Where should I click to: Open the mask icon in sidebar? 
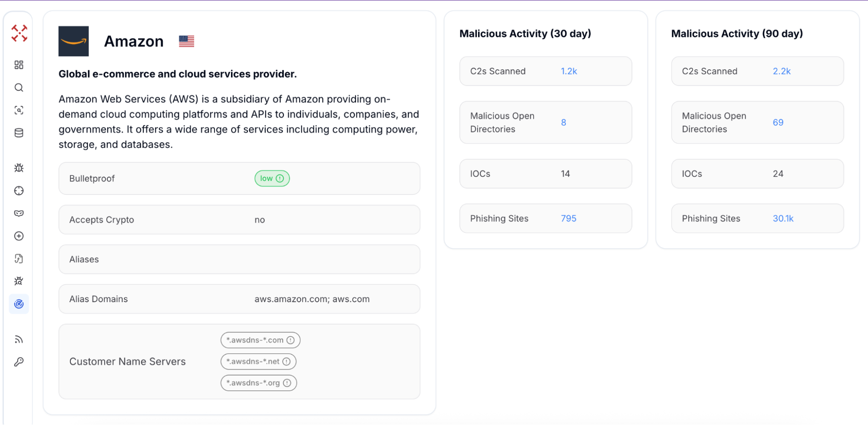pyautogui.click(x=19, y=213)
